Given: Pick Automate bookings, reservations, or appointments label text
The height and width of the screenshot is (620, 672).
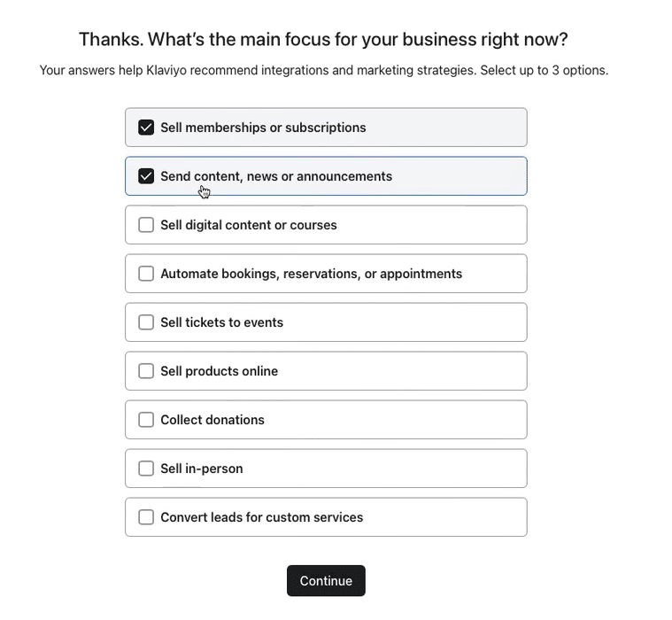Looking at the screenshot, I should (x=311, y=274).
